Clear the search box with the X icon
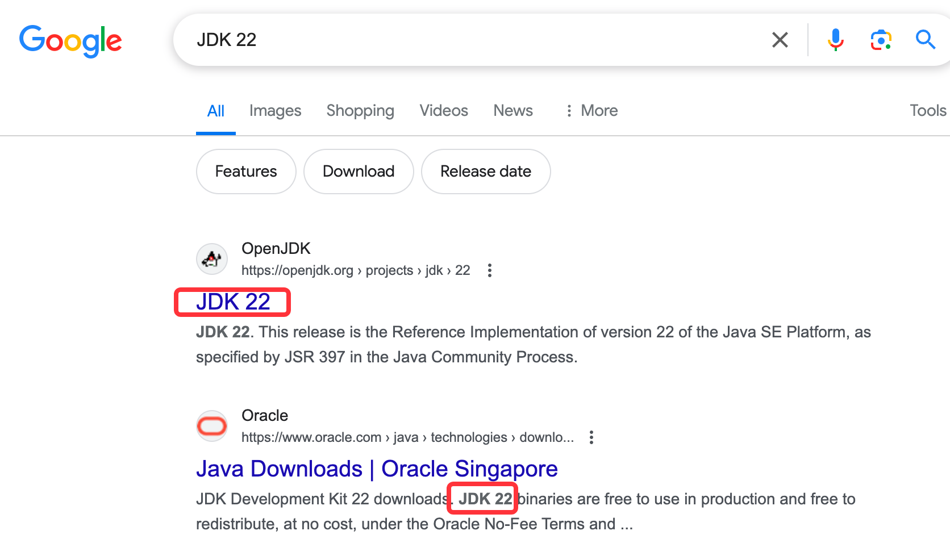This screenshot has width=950, height=560. (780, 40)
